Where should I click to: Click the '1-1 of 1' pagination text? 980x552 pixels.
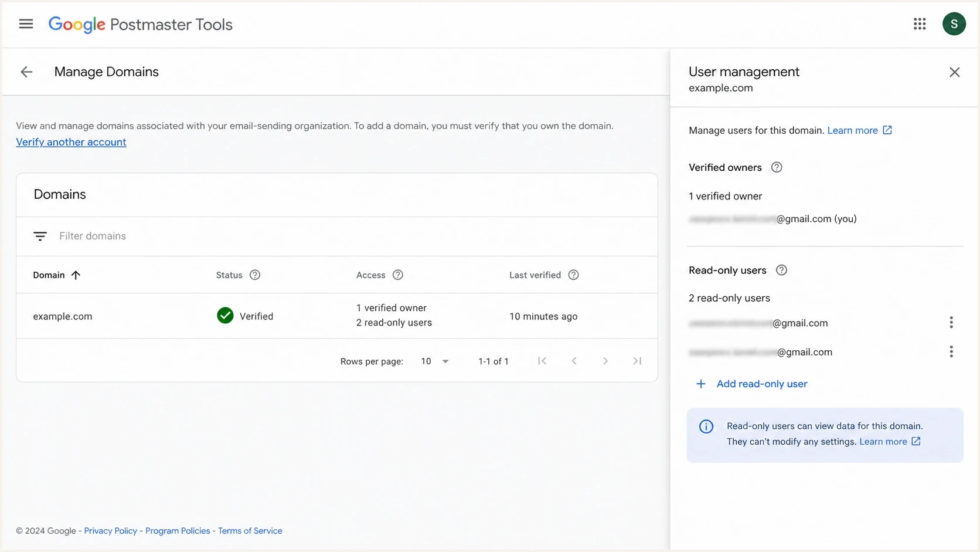click(x=494, y=361)
